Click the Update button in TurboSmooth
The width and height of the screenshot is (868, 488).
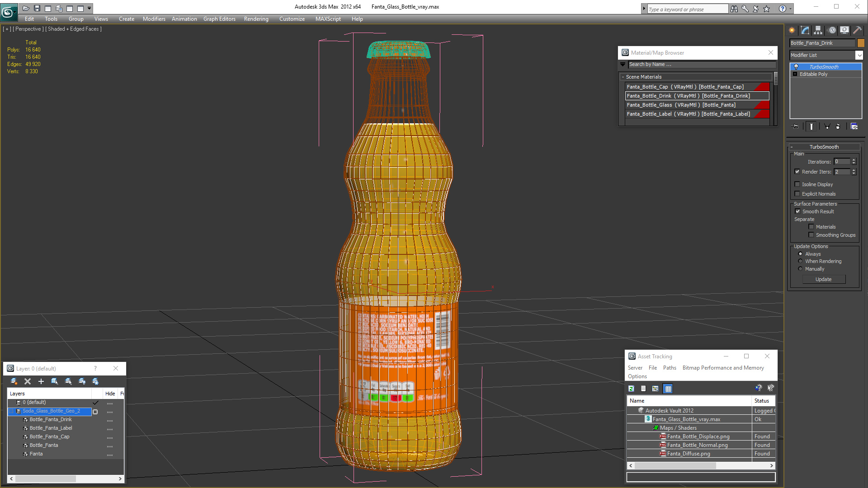[824, 279]
